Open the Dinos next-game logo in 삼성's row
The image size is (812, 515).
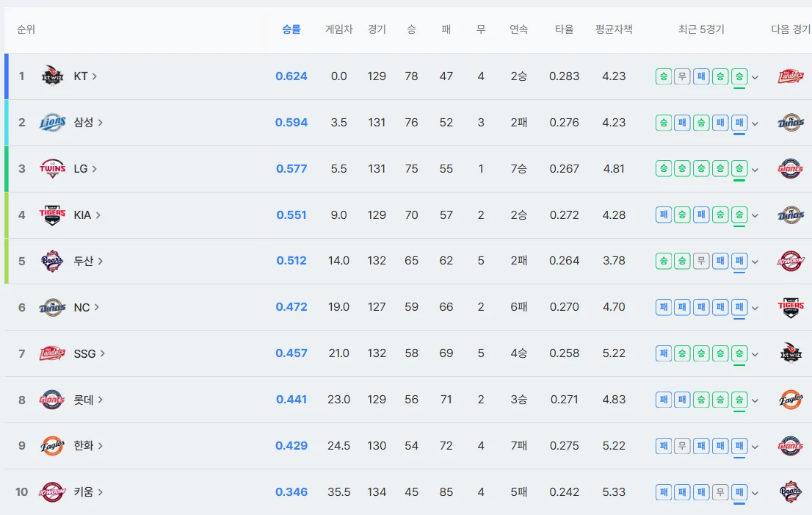coord(791,122)
